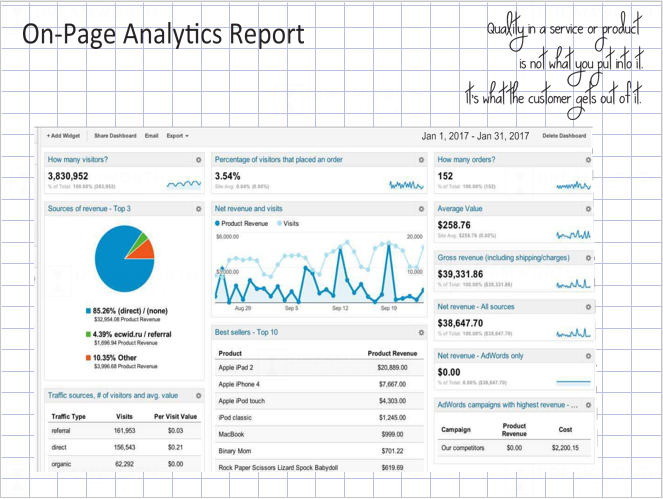Open Percentage of visitors that placed an order title
663x499 pixels.
279,160
